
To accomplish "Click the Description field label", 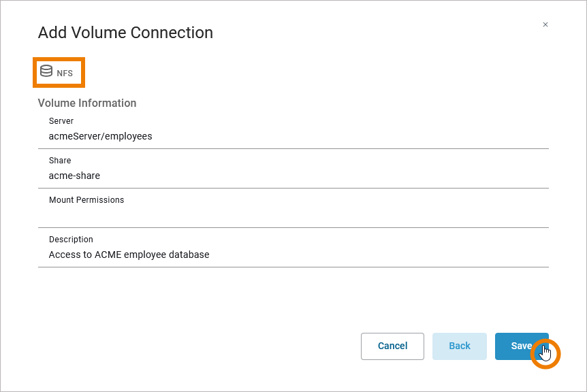I will click(x=71, y=240).
